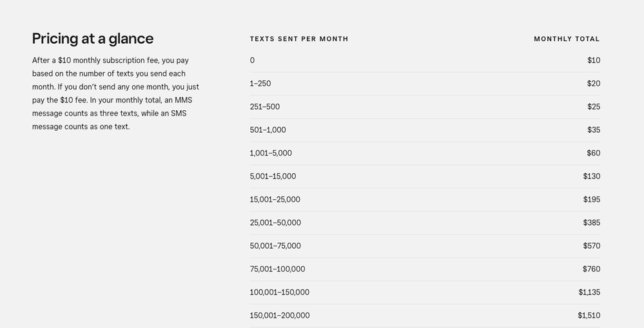Image resolution: width=644 pixels, height=328 pixels.
Task: Click the "Texts sent per month" column header
Action: click(x=299, y=39)
